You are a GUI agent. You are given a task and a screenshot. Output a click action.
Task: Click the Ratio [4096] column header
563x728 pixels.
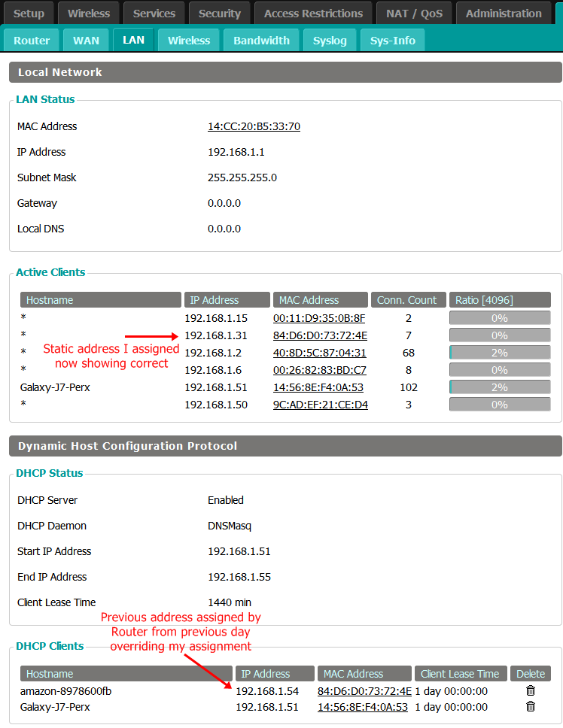pos(500,300)
